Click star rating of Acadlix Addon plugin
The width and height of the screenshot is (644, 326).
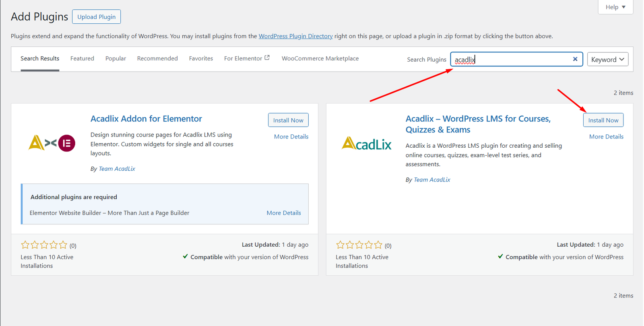point(44,245)
